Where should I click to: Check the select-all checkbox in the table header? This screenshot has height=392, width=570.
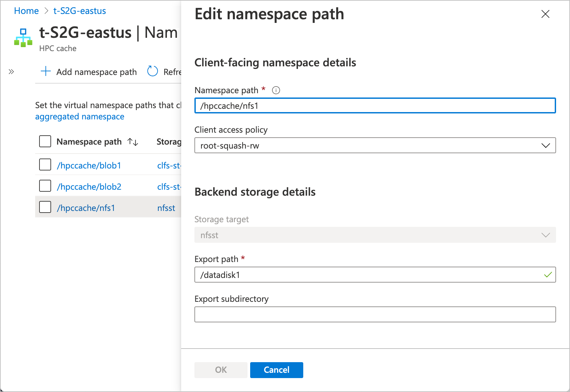[45, 141]
